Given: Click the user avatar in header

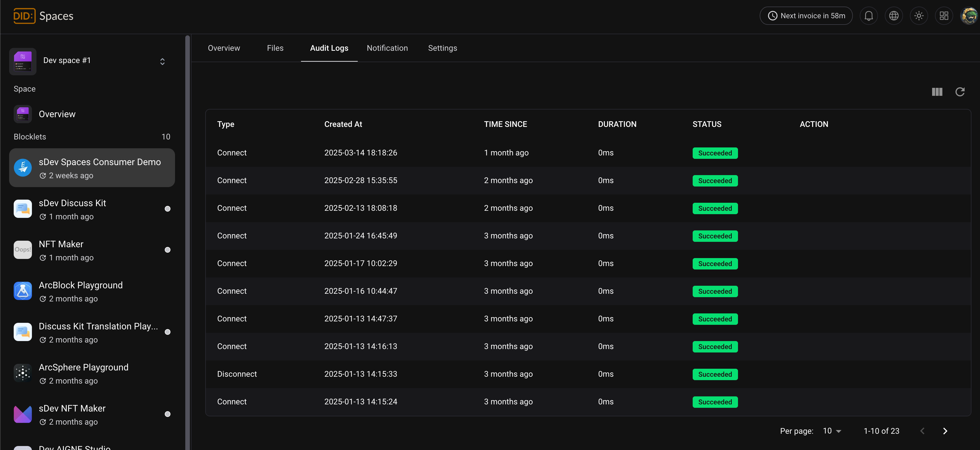Looking at the screenshot, I should click(969, 16).
